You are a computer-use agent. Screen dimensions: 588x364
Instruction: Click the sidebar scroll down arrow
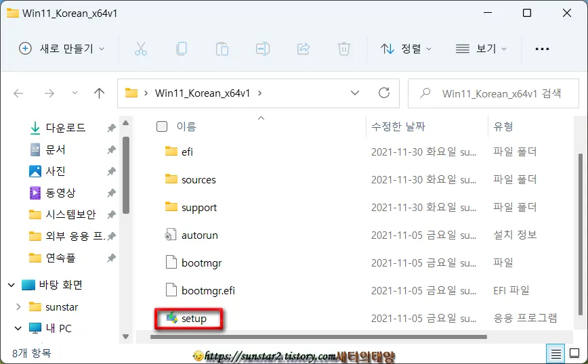[x=125, y=337]
